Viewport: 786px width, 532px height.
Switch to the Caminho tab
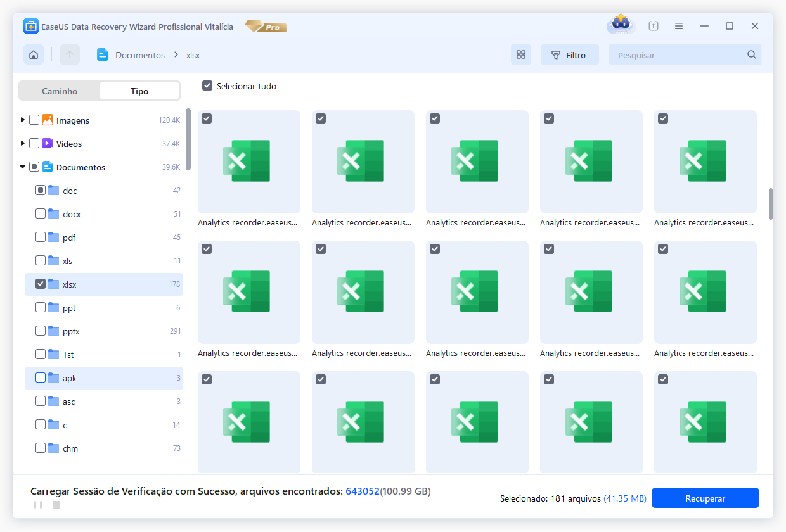(60, 91)
